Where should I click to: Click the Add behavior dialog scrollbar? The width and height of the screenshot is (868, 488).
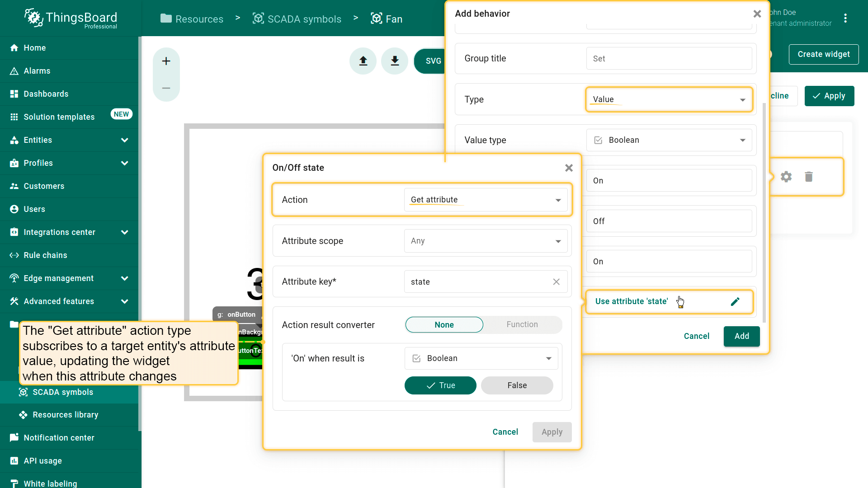(x=764, y=212)
